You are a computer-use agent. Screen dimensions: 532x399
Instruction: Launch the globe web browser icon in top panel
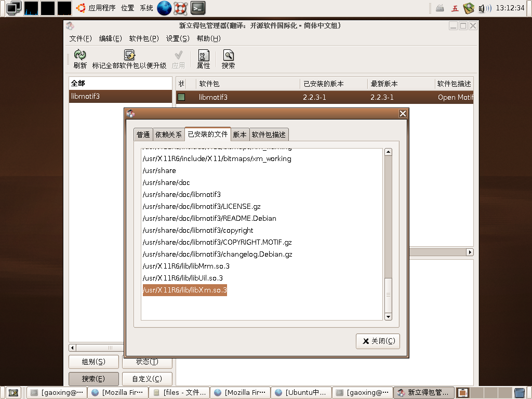(164, 8)
